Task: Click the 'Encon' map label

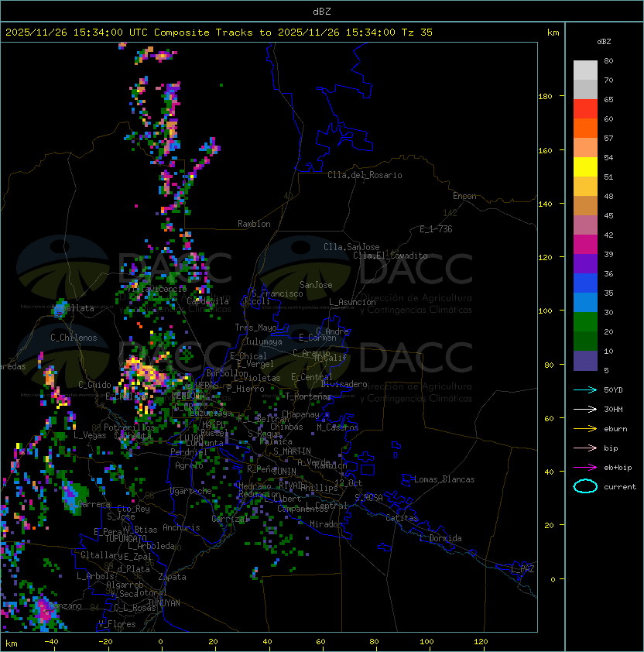Action: (x=464, y=196)
